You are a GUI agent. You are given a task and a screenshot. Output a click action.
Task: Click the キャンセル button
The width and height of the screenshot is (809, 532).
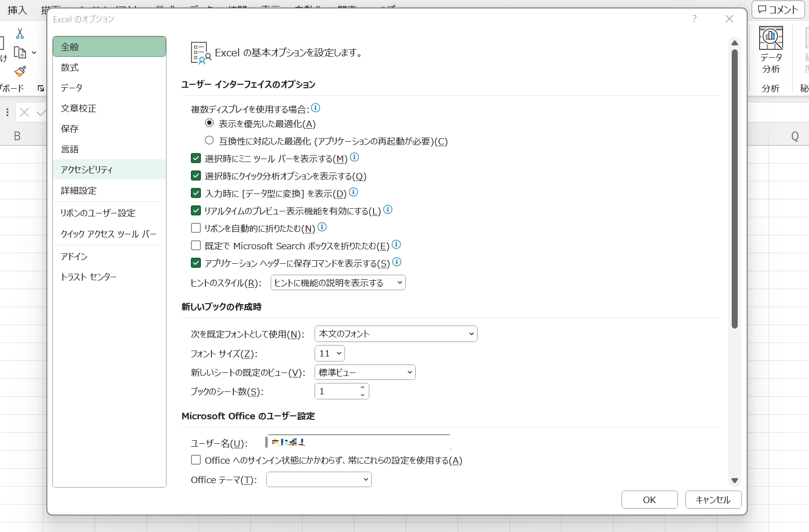point(713,500)
